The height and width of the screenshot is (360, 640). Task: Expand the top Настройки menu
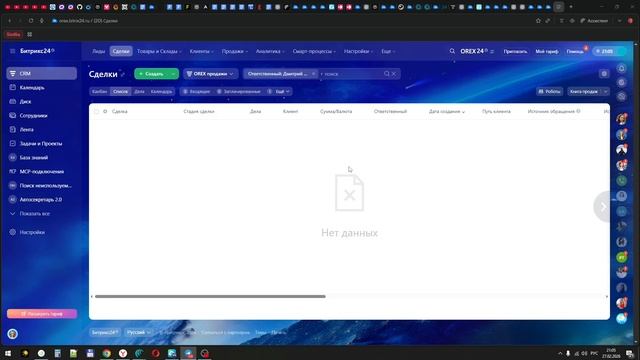pyautogui.click(x=359, y=51)
